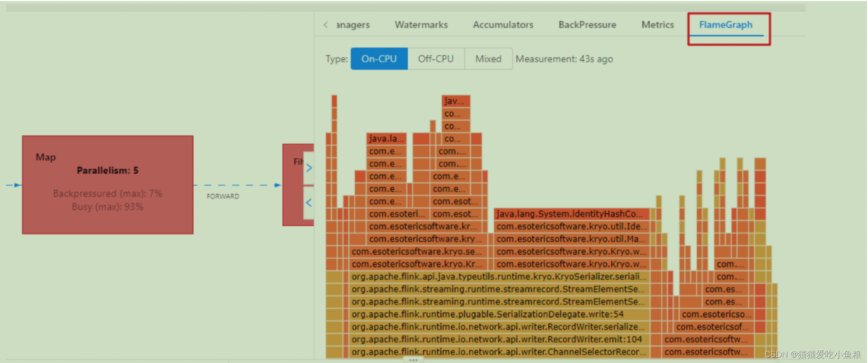Switch to the Metrics tab
Viewport: 868px width, 363px height.
point(657,25)
